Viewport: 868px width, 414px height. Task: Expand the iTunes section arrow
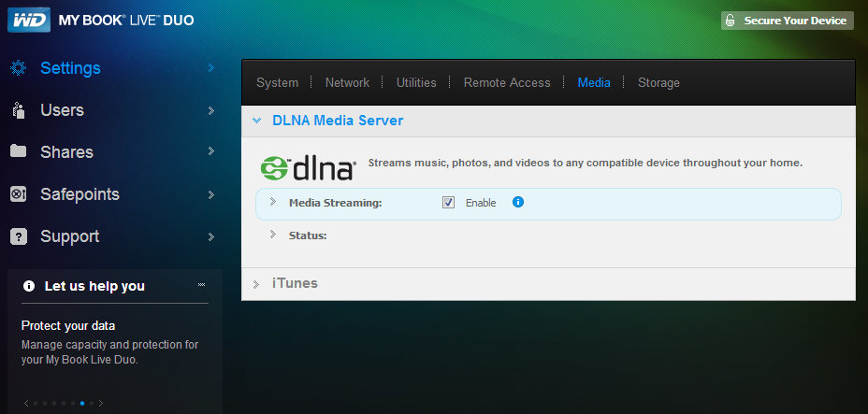[255, 284]
